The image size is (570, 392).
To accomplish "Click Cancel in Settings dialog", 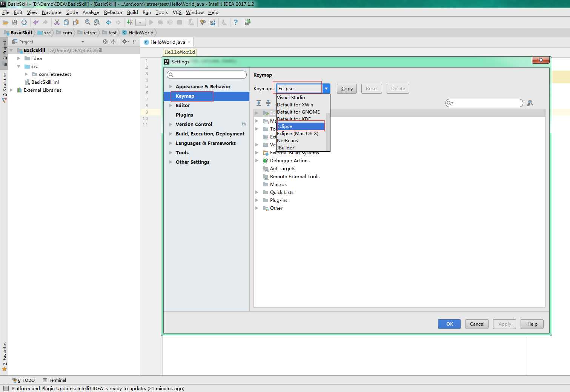I will [x=477, y=324].
